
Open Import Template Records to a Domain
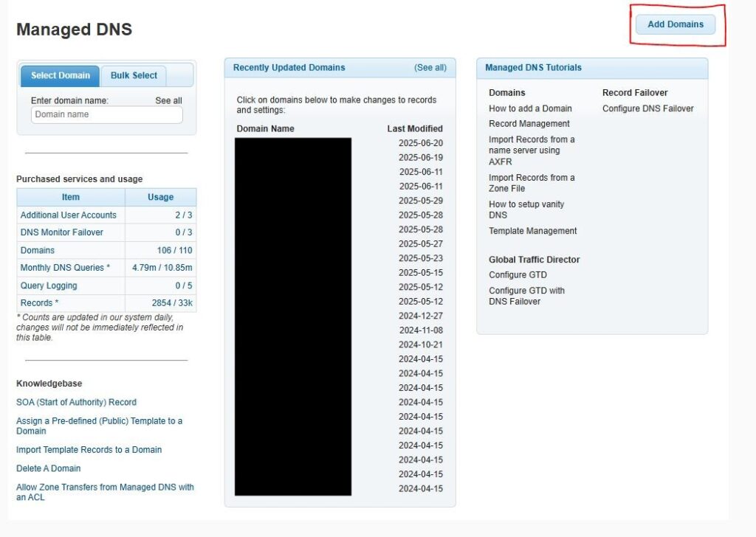(x=89, y=449)
